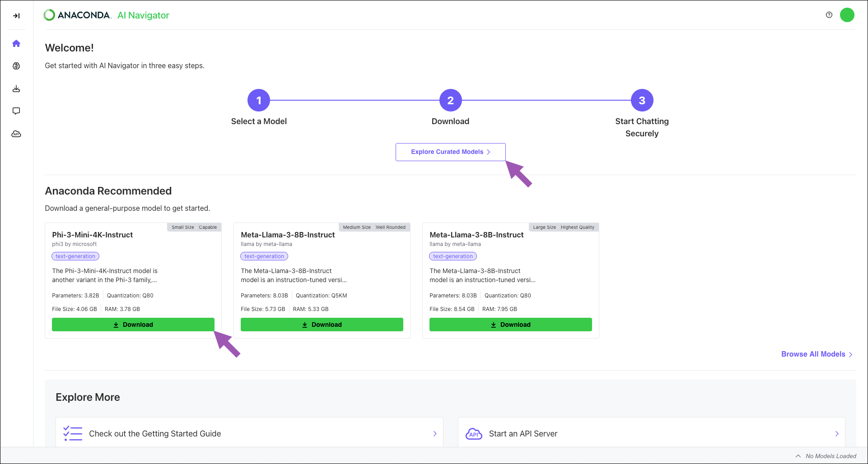Viewport: 868px width, 464px height.
Task: Expand the No Models Loaded status panel
Action: coord(798,456)
